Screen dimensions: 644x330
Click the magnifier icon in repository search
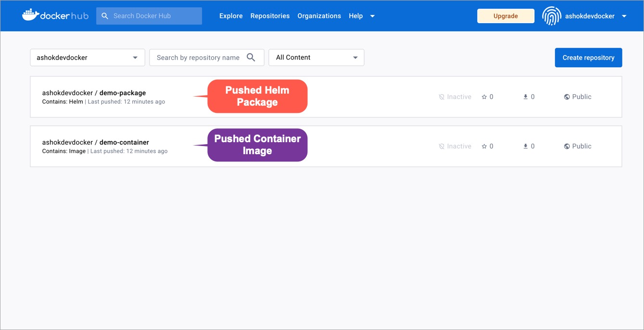point(251,58)
